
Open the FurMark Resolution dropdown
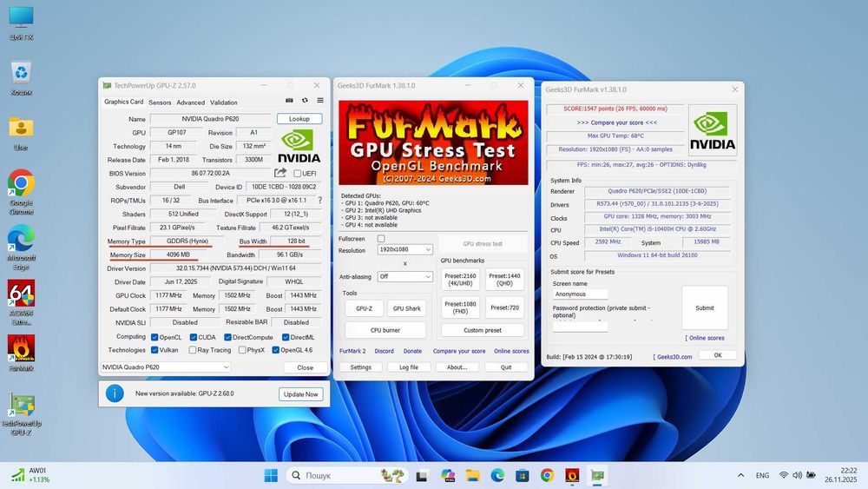404,250
